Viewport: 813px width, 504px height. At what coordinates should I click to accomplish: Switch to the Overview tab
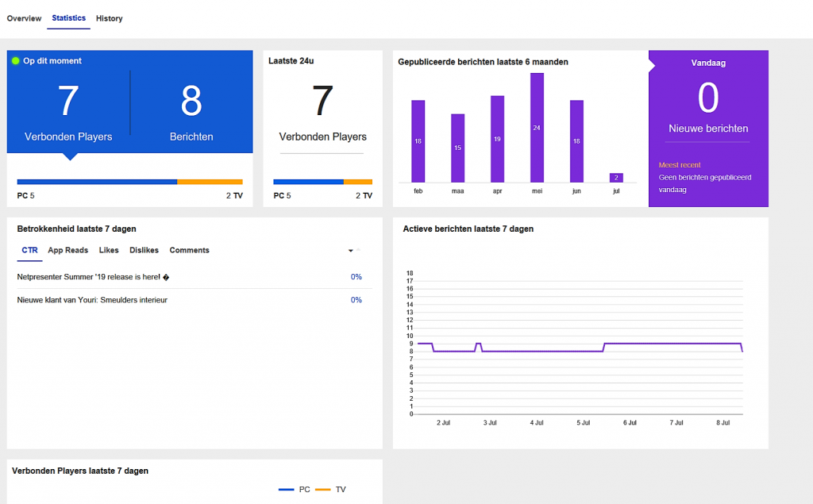[x=24, y=18]
